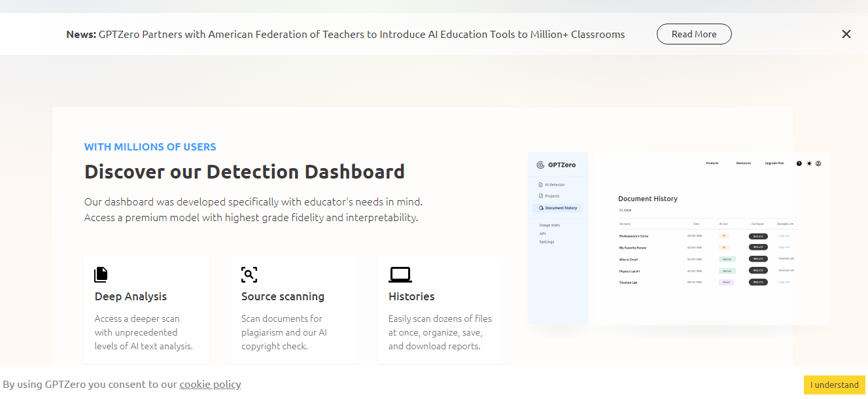Click the 23 total count text
Screen dimensions: 868x399
[x=625, y=210]
